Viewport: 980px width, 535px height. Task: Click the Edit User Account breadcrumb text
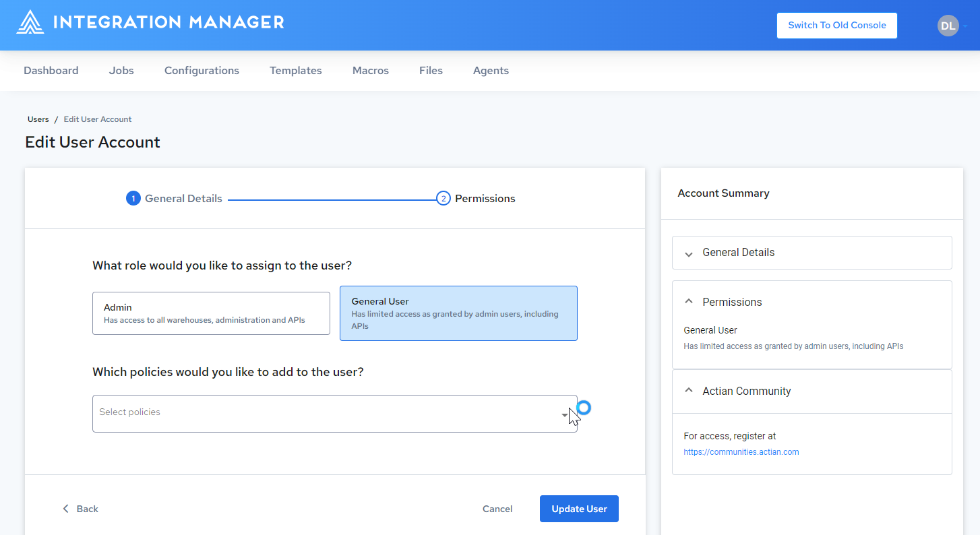coord(98,119)
